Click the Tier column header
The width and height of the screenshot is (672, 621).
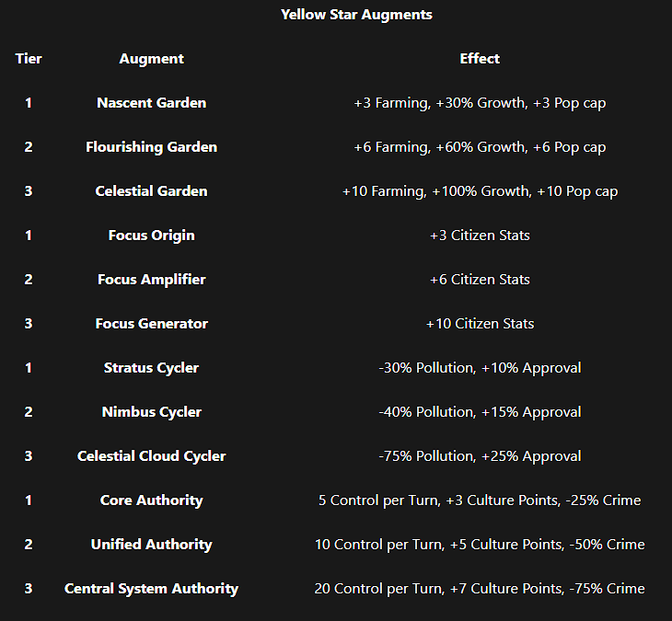[29, 59]
